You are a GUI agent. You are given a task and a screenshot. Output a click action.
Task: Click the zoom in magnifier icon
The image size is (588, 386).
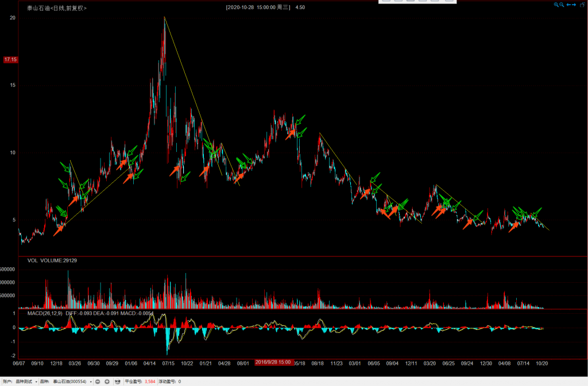556,5
